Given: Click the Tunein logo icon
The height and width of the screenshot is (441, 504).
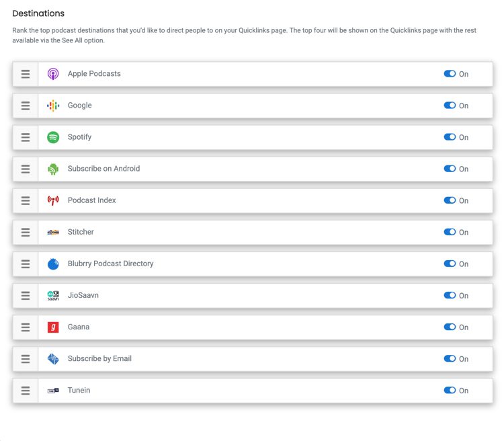Looking at the screenshot, I should [x=53, y=390].
